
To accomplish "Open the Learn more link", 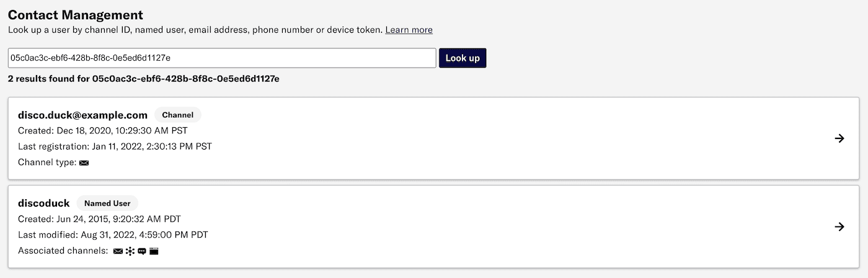I will (x=409, y=30).
